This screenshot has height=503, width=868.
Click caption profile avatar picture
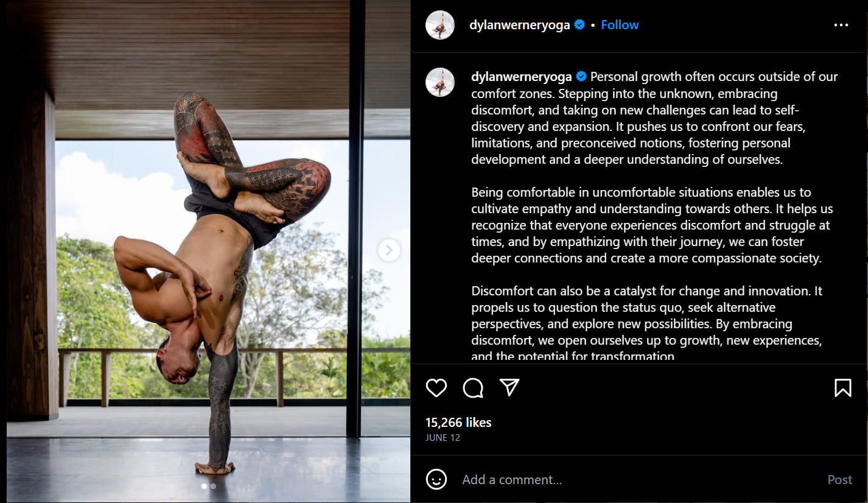[440, 82]
